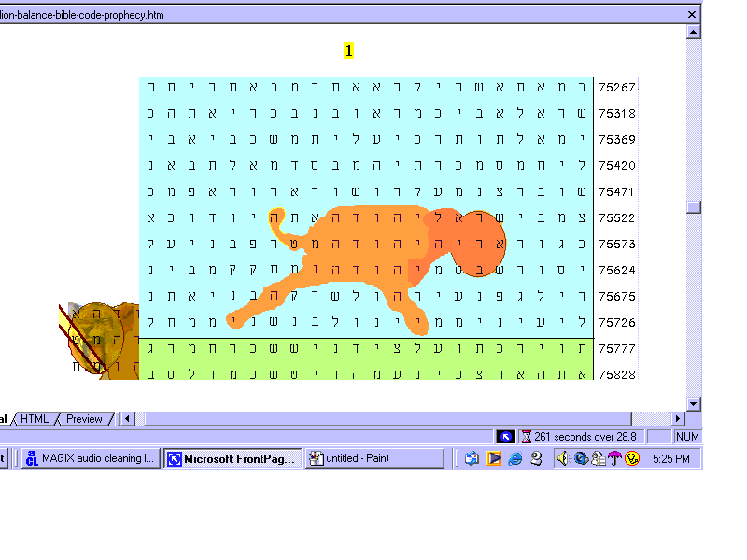Screen dimensions: 747x560
Task: Click MAGIX audio cleaning taskbar icon
Action: pyautogui.click(x=32, y=458)
